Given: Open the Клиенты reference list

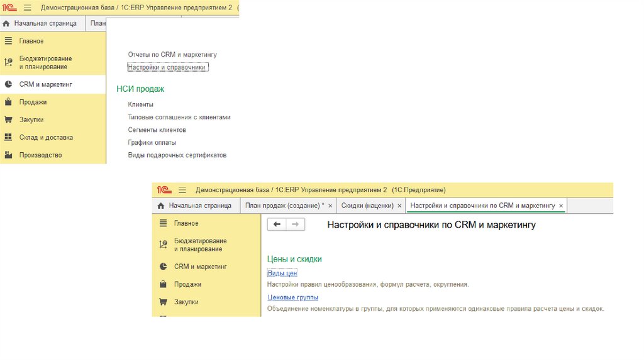Looking at the screenshot, I should pos(141,104).
